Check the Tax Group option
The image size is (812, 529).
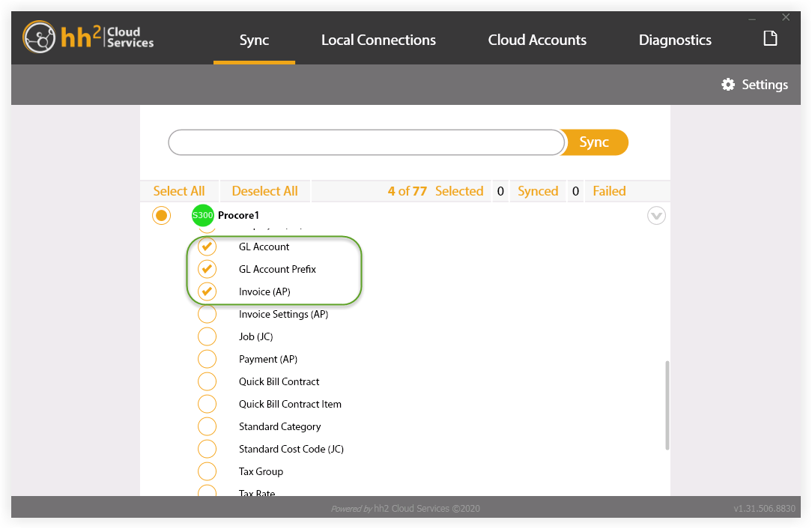tap(207, 471)
